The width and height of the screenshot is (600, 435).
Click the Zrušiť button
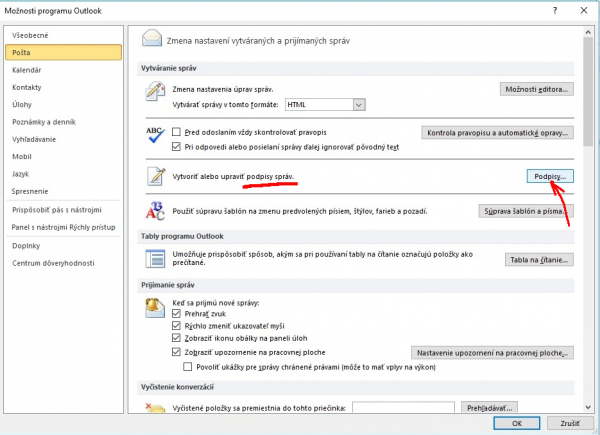(570, 423)
